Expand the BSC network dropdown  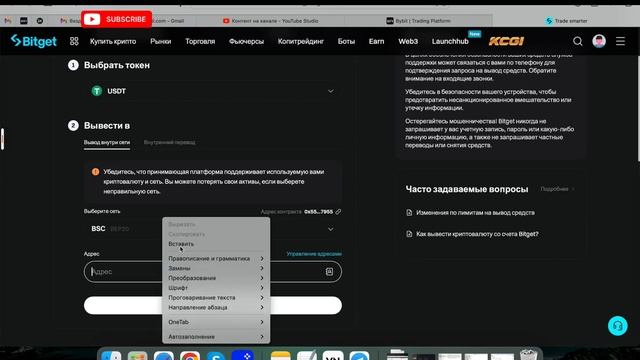(x=331, y=229)
